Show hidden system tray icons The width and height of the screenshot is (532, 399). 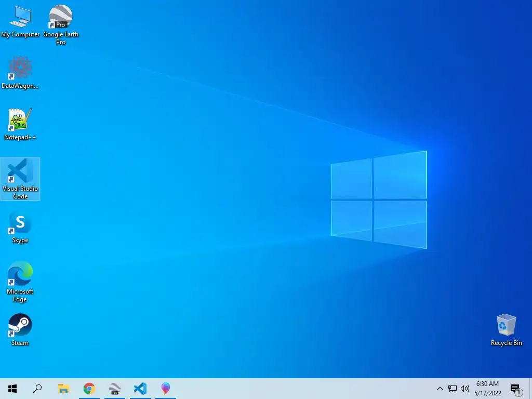tap(440, 389)
